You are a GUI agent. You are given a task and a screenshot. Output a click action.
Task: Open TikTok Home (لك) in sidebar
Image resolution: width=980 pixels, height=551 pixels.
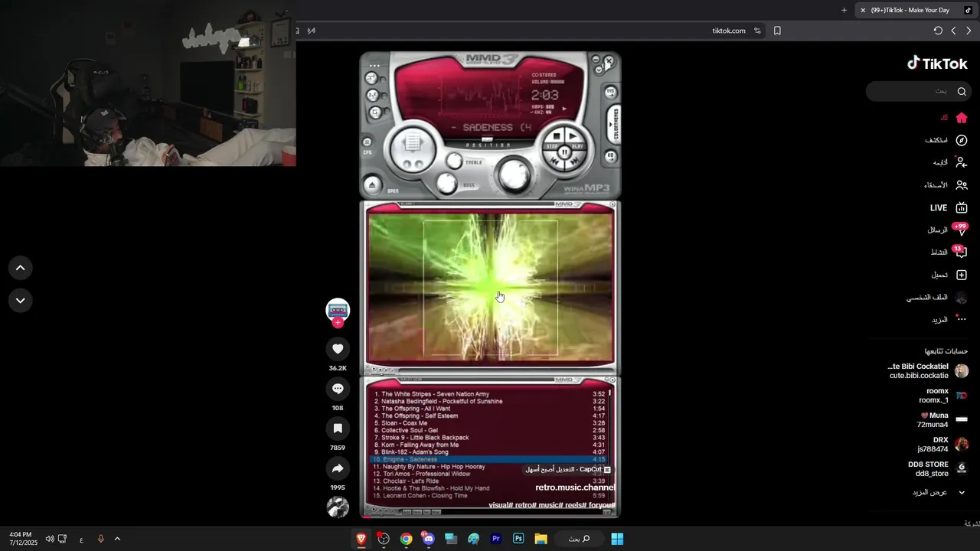coord(954,118)
